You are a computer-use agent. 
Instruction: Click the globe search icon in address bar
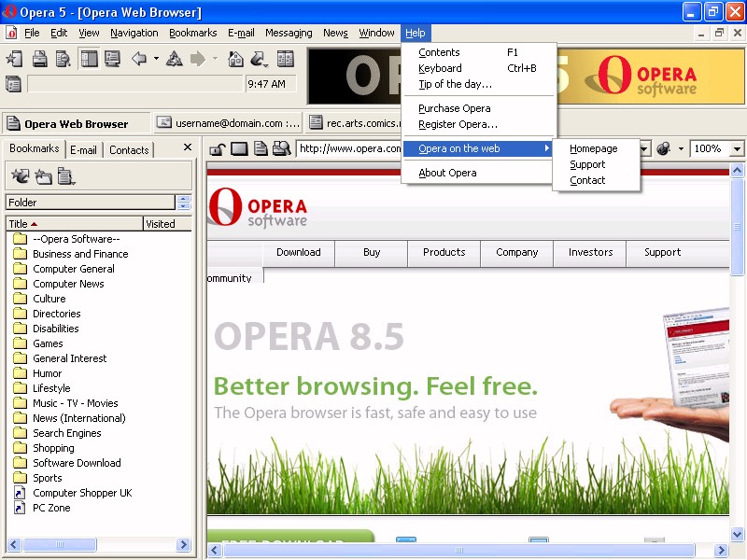coord(663,149)
